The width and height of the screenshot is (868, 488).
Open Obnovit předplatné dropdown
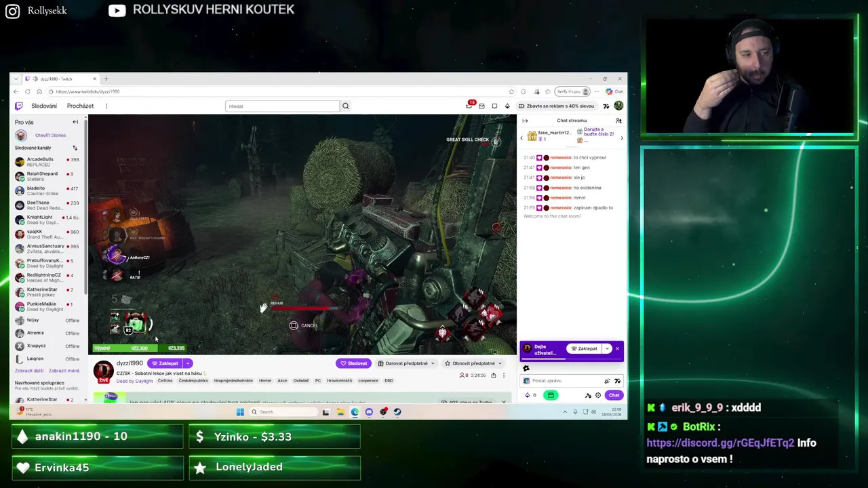(x=473, y=363)
